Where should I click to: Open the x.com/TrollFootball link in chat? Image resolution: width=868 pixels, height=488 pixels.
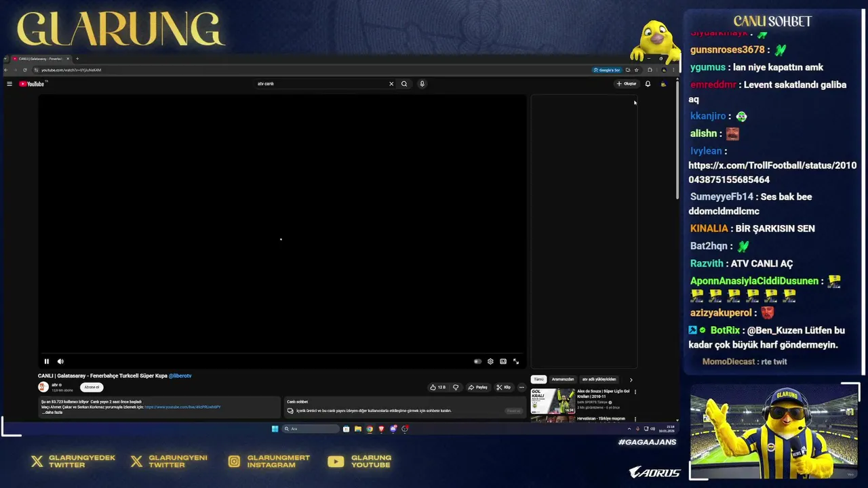click(x=772, y=172)
